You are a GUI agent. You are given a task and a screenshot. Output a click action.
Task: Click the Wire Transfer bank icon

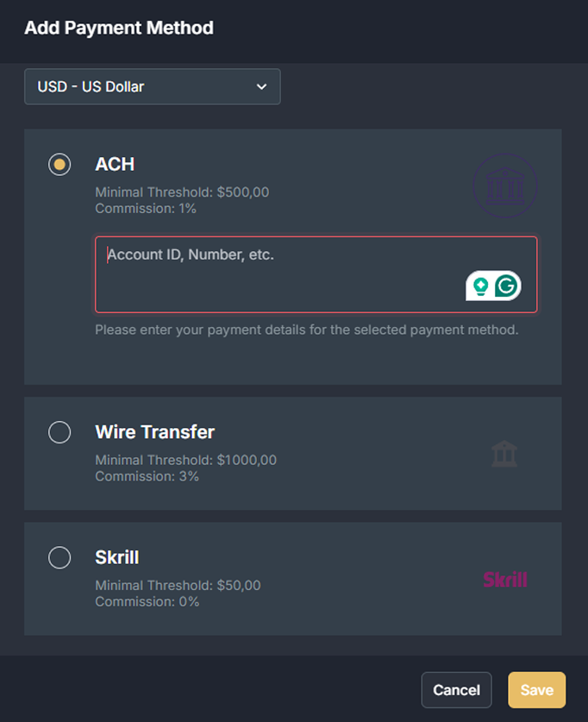(x=504, y=454)
